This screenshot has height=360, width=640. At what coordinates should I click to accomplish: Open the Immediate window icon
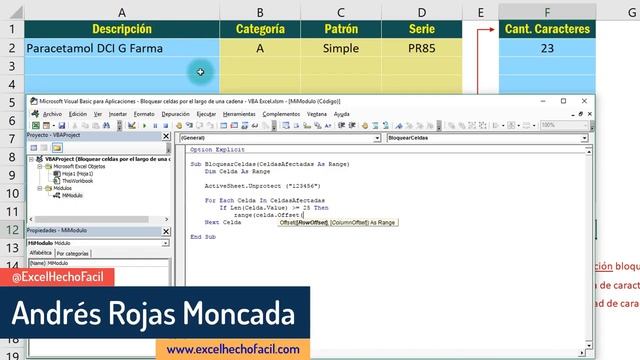(x=234, y=125)
